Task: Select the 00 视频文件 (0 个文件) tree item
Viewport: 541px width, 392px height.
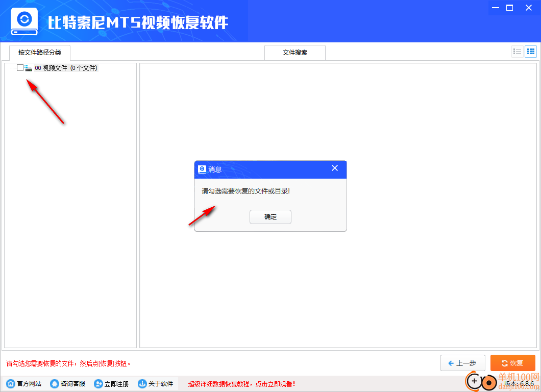Action: 66,68
